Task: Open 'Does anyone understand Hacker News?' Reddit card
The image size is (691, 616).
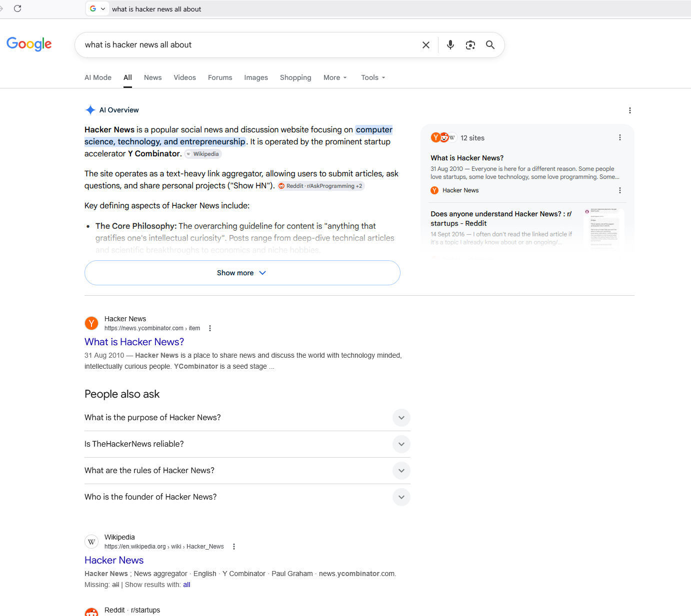Action: coord(501,218)
